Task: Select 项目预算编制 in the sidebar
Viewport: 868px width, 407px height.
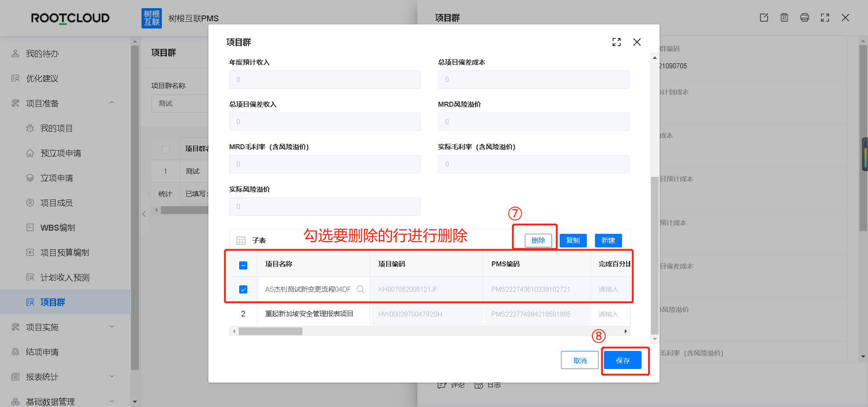Action: coord(65,252)
